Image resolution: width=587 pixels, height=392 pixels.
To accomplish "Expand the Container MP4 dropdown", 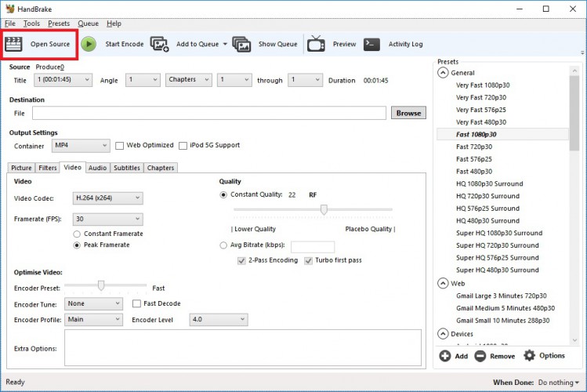I will click(x=81, y=145).
